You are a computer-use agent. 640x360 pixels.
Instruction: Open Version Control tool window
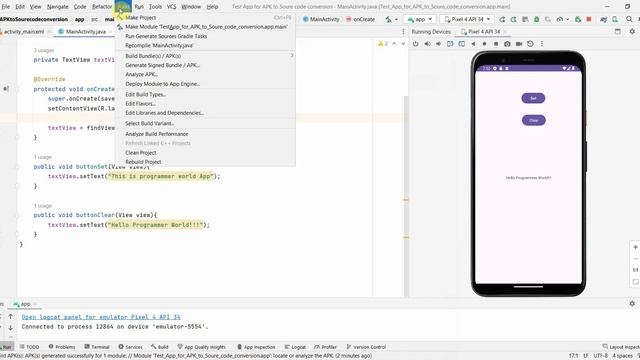[366, 347]
